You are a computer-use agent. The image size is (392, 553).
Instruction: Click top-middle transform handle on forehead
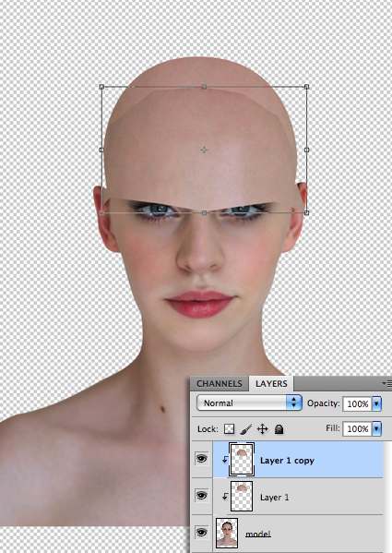[x=204, y=87]
